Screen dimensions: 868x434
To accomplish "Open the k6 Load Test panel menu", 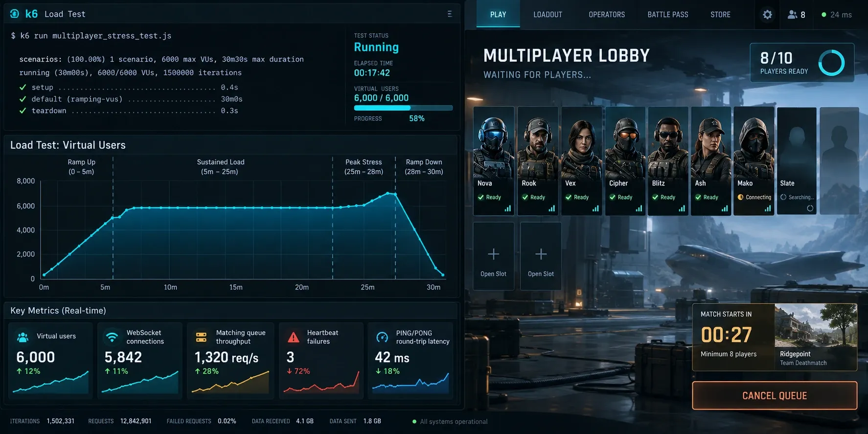I will click(450, 14).
